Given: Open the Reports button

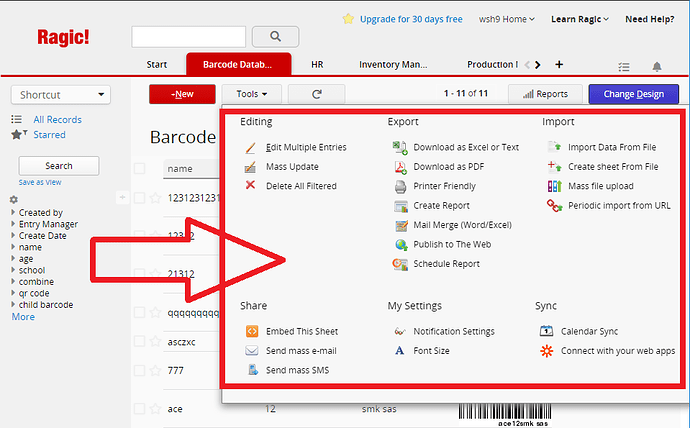Looking at the screenshot, I should coord(545,94).
